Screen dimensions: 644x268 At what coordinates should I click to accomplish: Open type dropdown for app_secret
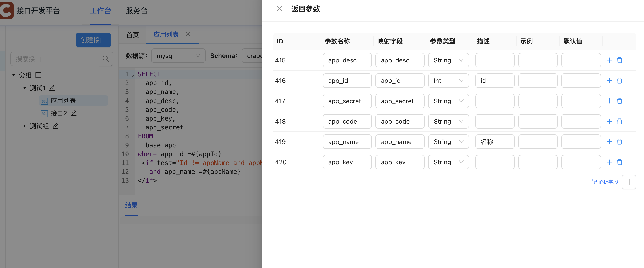[x=448, y=101]
